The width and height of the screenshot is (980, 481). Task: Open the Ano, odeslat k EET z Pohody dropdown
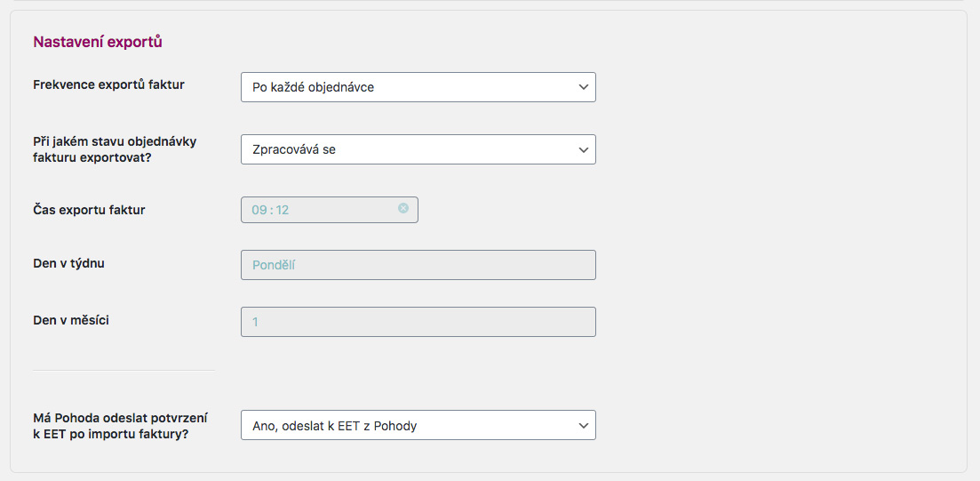(418, 425)
